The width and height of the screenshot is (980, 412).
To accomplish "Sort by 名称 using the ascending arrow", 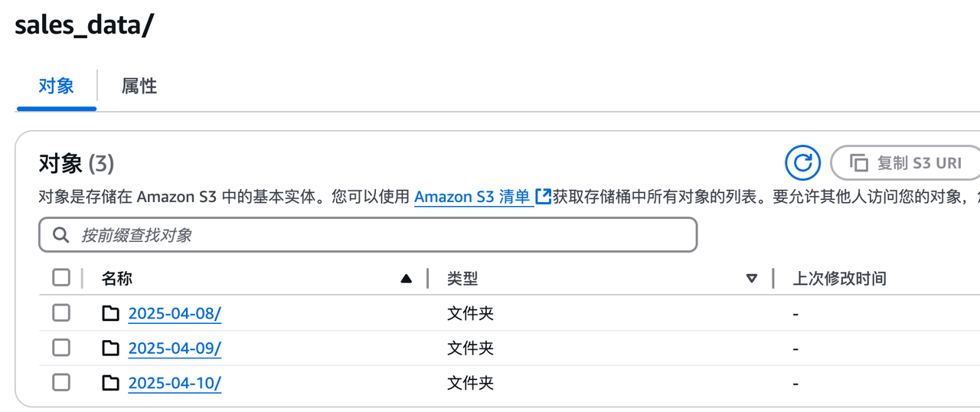I will pyautogui.click(x=406, y=279).
